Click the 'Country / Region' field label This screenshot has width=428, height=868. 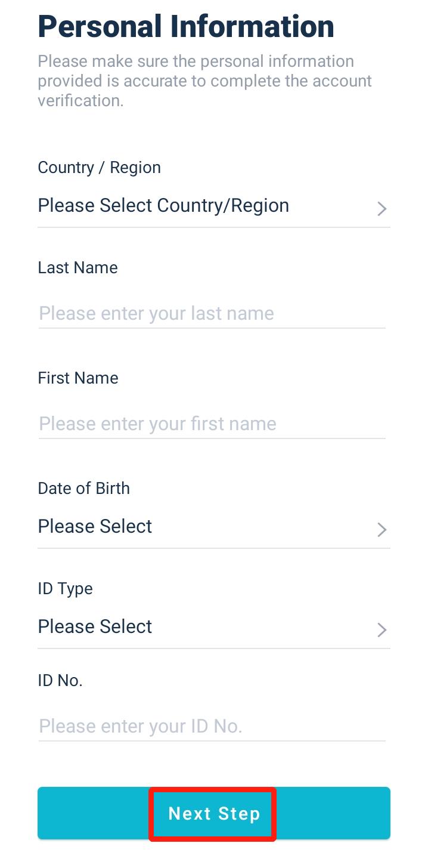coord(99,168)
